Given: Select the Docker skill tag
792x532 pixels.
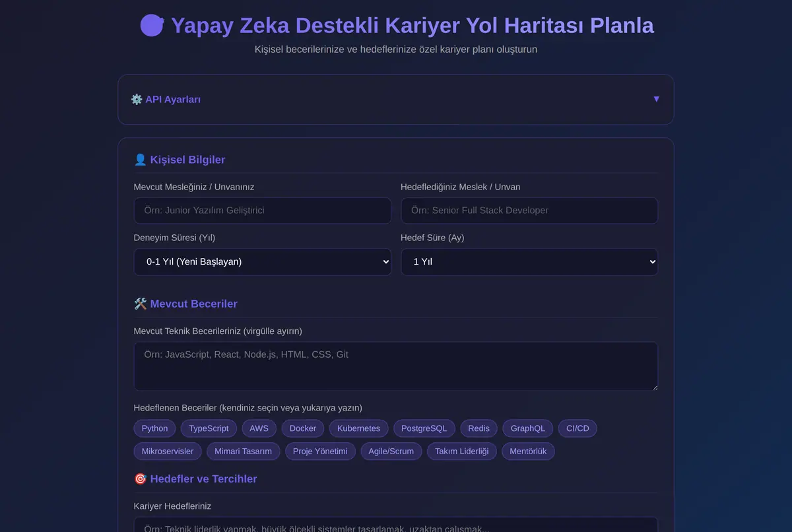Looking at the screenshot, I should click(303, 428).
